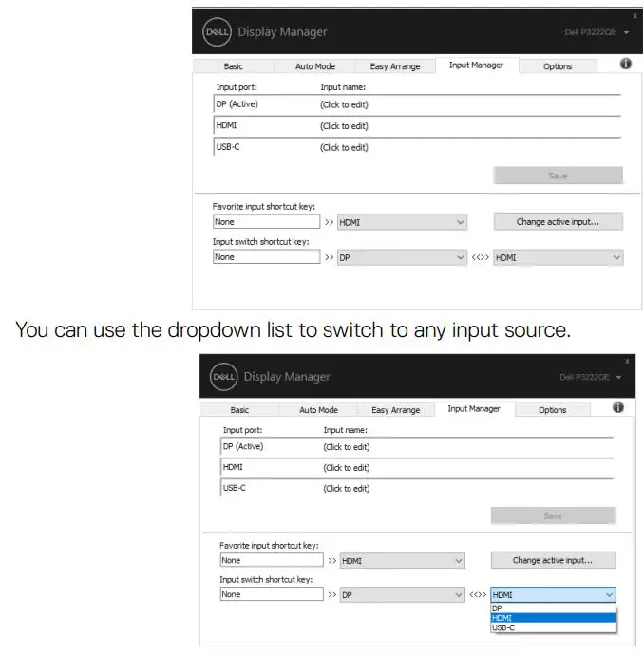Image resolution: width=644 pixels, height=655 pixels.
Task: Click the info icon in the top window
Action: [625, 64]
